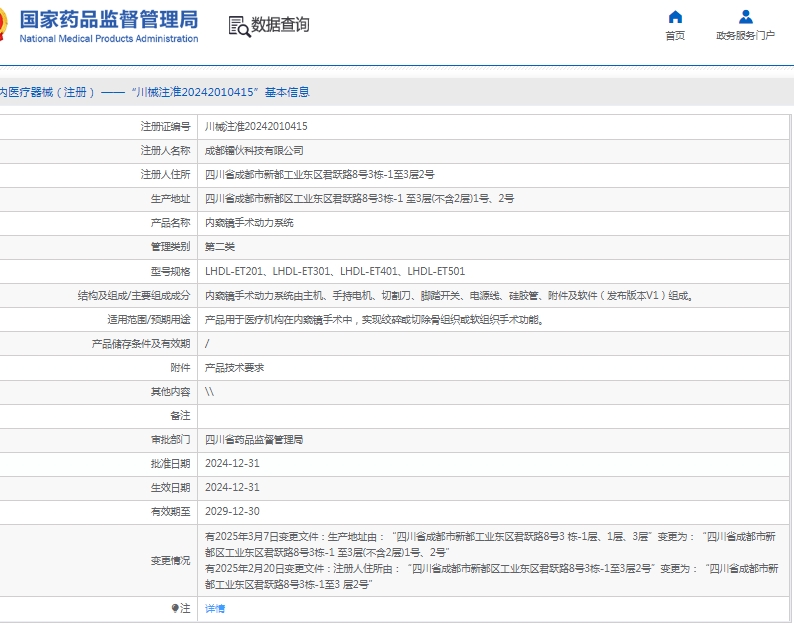Click the 批准日期 value 2024-12-31

[x=232, y=463]
